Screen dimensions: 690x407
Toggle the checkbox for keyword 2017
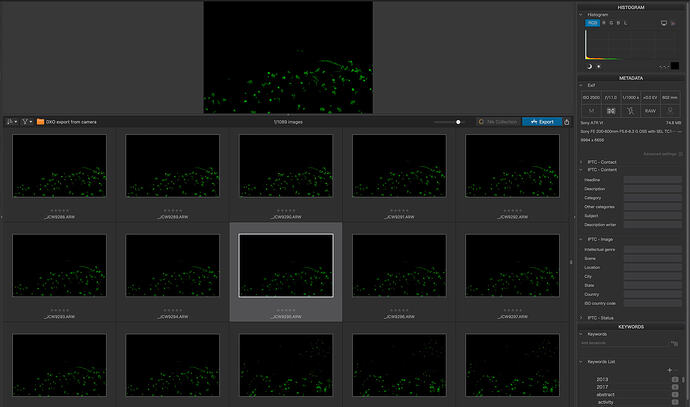click(x=675, y=387)
